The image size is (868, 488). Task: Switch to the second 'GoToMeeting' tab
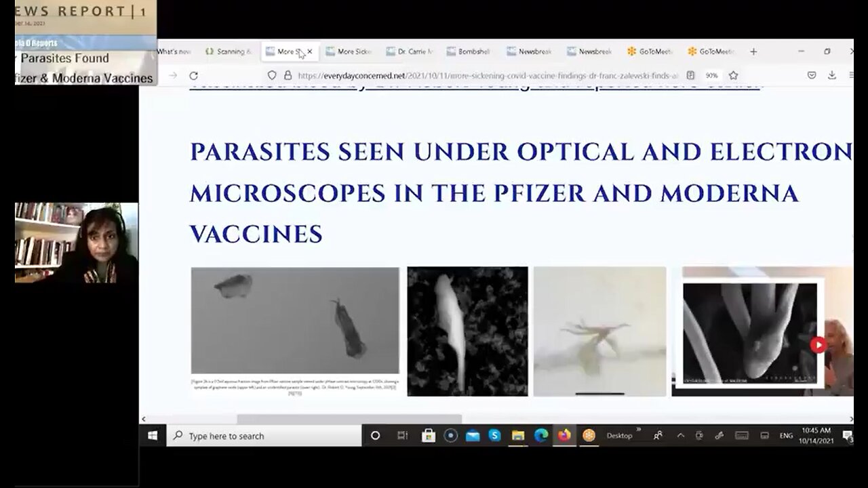[x=711, y=52]
